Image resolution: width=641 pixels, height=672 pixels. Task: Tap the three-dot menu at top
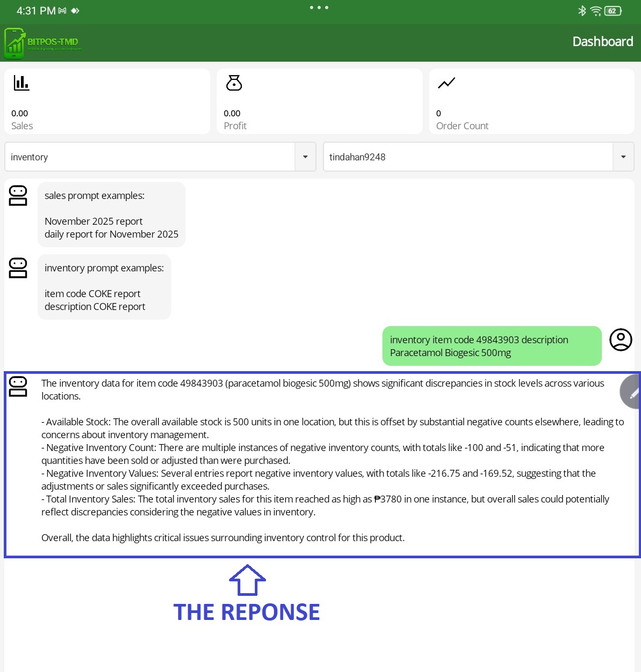pyautogui.click(x=319, y=8)
